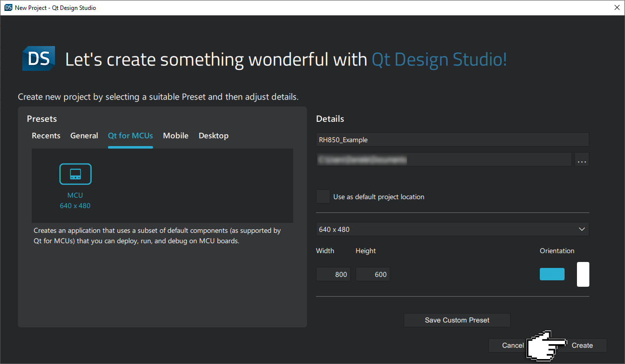
Task: Click the Height field showing 600
Action: tap(372, 274)
